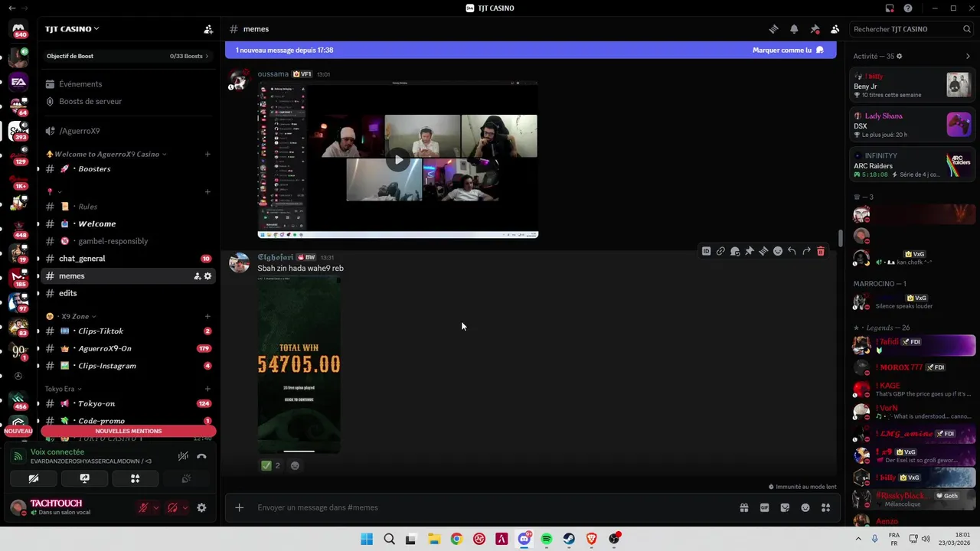Create invite icon on memes channel
Screen dimensions: 980x551
(197, 276)
